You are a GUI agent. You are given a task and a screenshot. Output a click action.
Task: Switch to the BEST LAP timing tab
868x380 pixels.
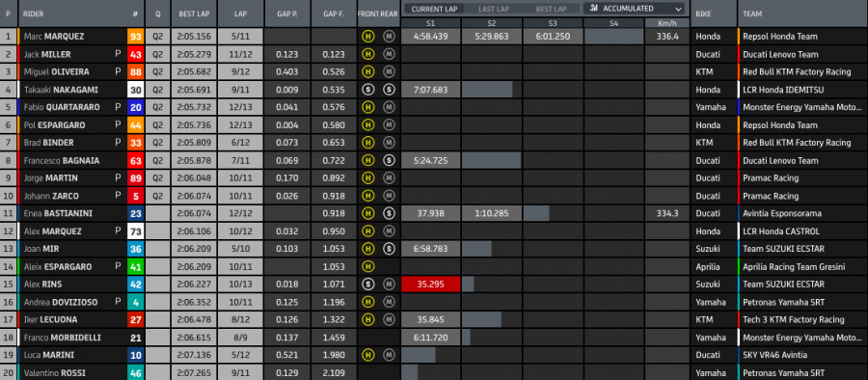tap(551, 9)
